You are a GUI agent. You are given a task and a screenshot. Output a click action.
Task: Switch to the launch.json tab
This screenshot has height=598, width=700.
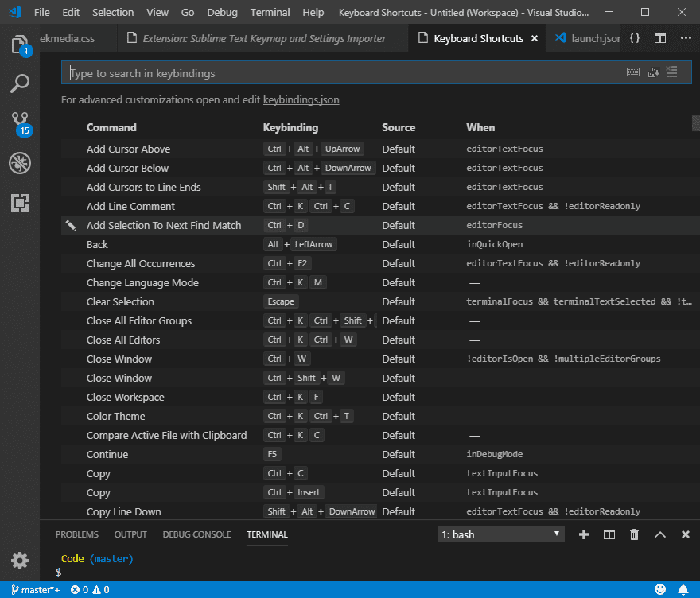click(589, 37)
